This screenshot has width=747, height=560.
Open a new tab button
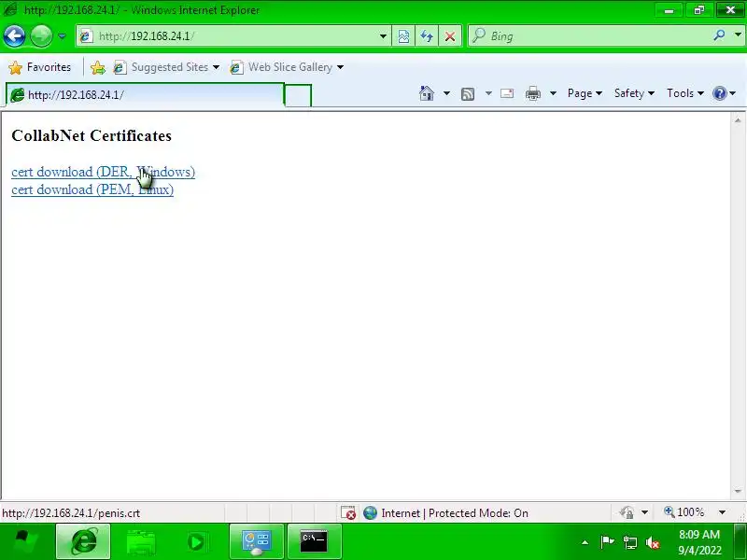[298, 95]
